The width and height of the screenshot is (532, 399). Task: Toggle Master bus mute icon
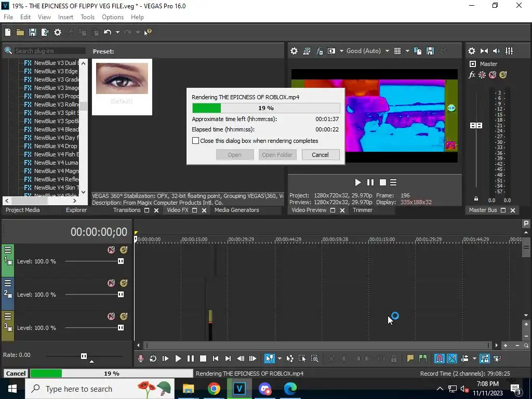[493, 75]
